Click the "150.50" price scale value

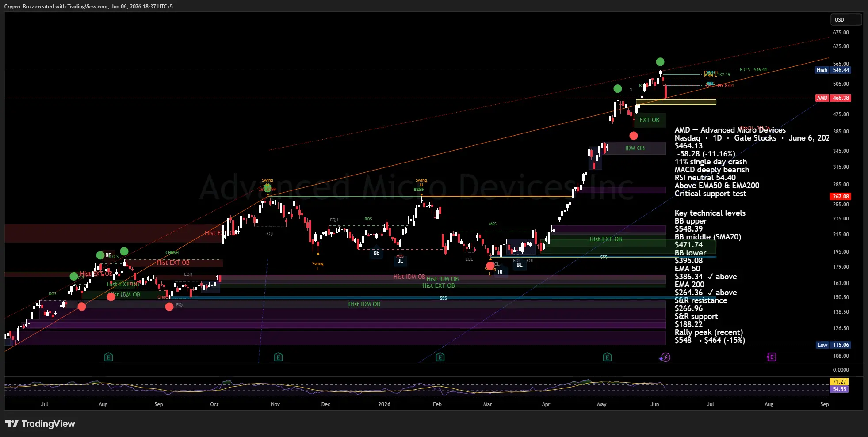[x=841, y=297]
